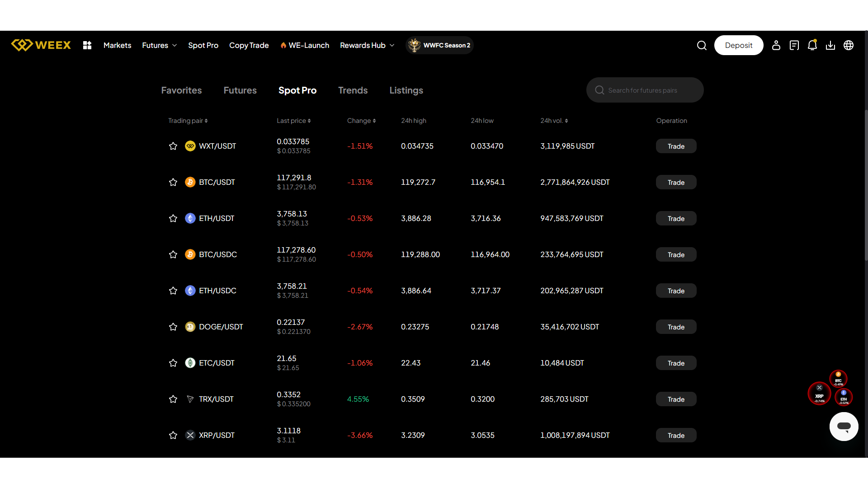868x488 pixels.
Task: Open Markets in top navigation
Action: click(x=117, y=45)
